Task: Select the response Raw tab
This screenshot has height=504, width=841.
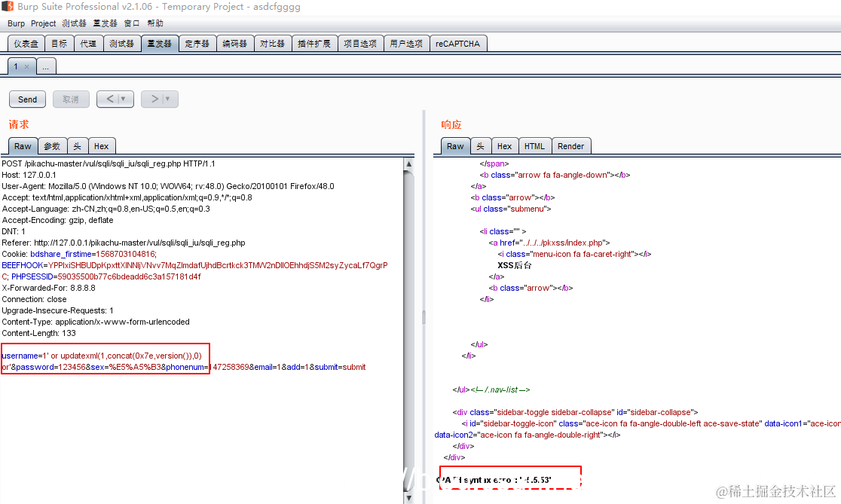Action: point(455,146)
